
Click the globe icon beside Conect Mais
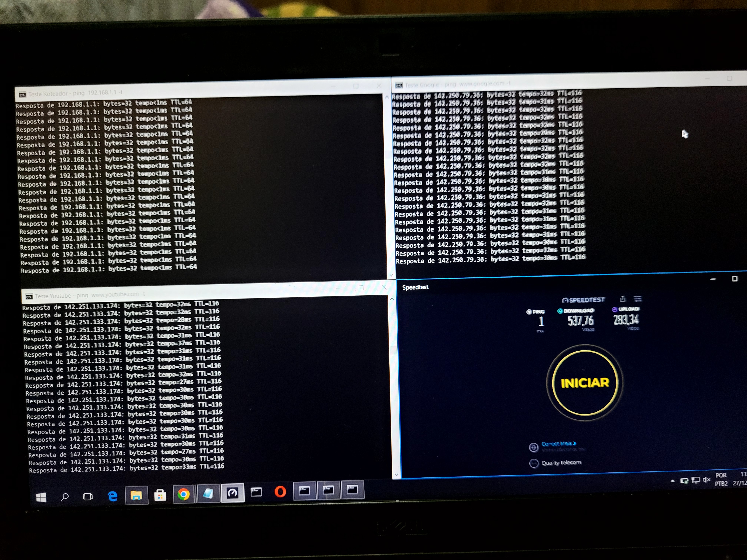pos(533,448)
